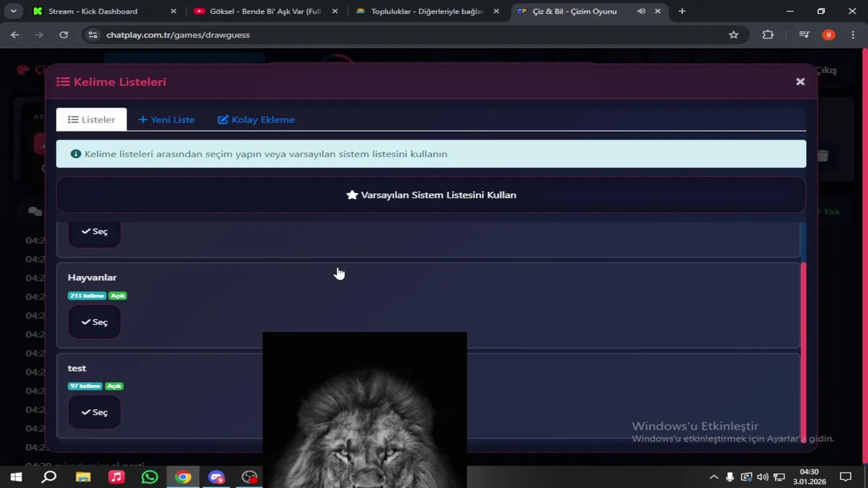Open the Windows notification center
This screenshot has height=488, width=868.
point(846,477)
